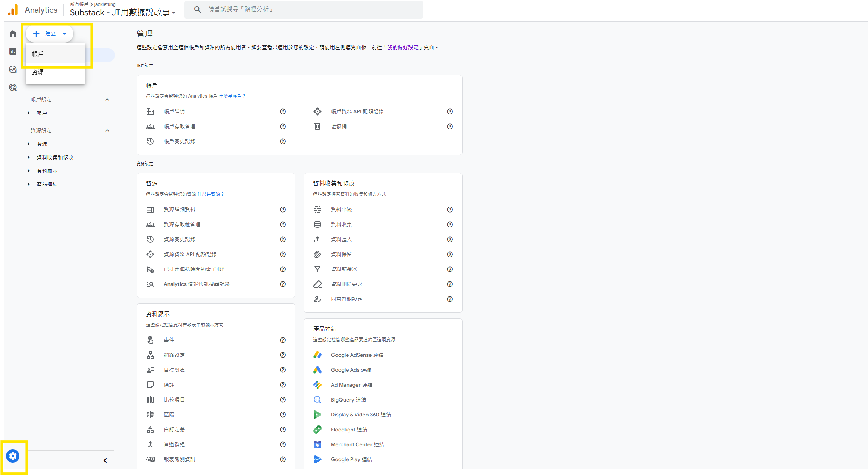Viewport: 868px width, 475px height.
Task: Expand 資料收集和修改 in sidebar
Action: [x=29, y=157]
